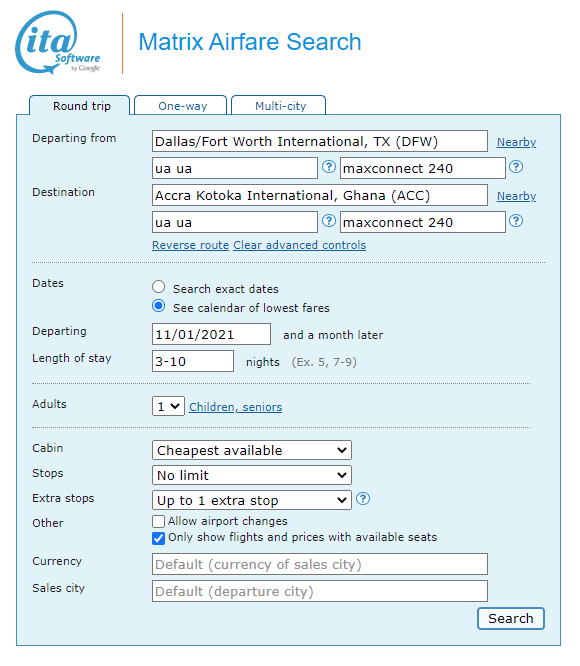
Task: Open help icon beside destination maxconnect extension field
Action: coord(516,221)
